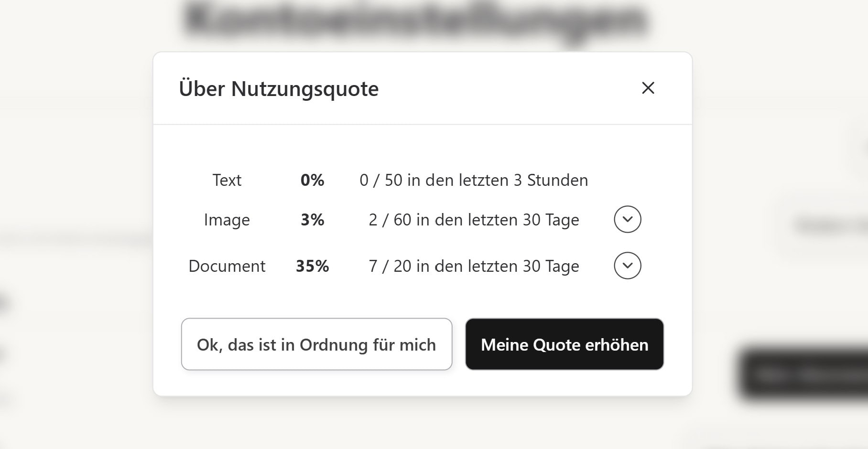Viewport: 868px width, 449px height.
Task: Click "0 / 50 in den letzten 3 Stunden"
Action: [x=474, y=180]
